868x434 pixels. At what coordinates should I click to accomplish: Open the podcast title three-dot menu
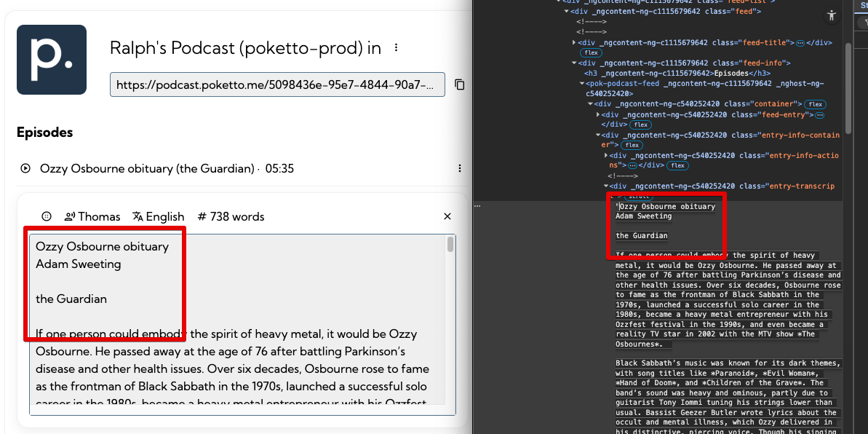click(396, 48)
